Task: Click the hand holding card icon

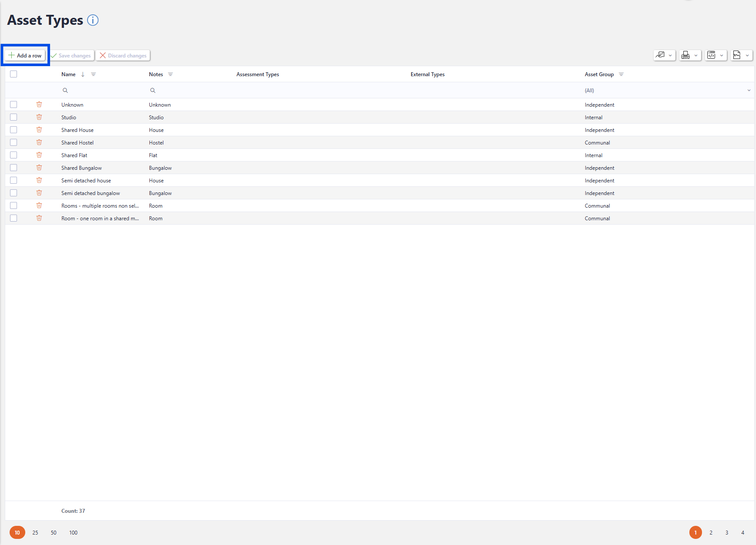Action: (660, 55)
